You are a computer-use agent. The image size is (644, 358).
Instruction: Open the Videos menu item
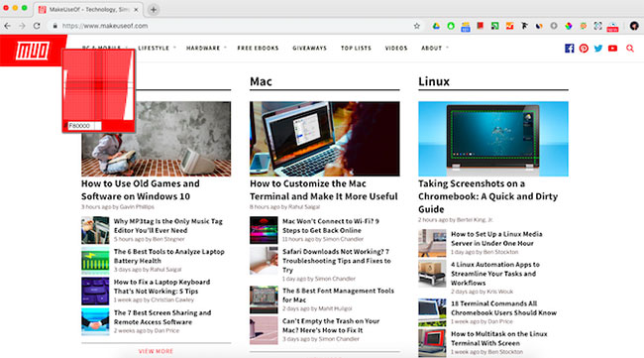[396, 48]
